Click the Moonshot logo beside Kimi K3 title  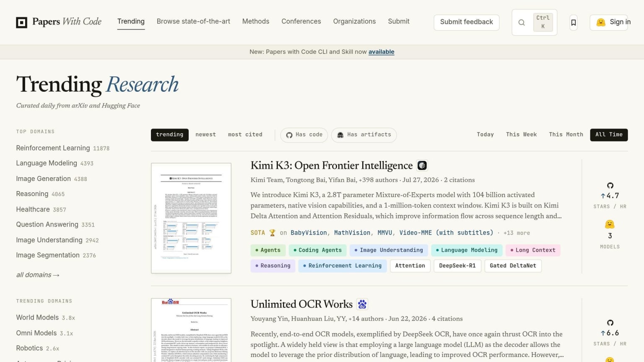click(422, 165)
